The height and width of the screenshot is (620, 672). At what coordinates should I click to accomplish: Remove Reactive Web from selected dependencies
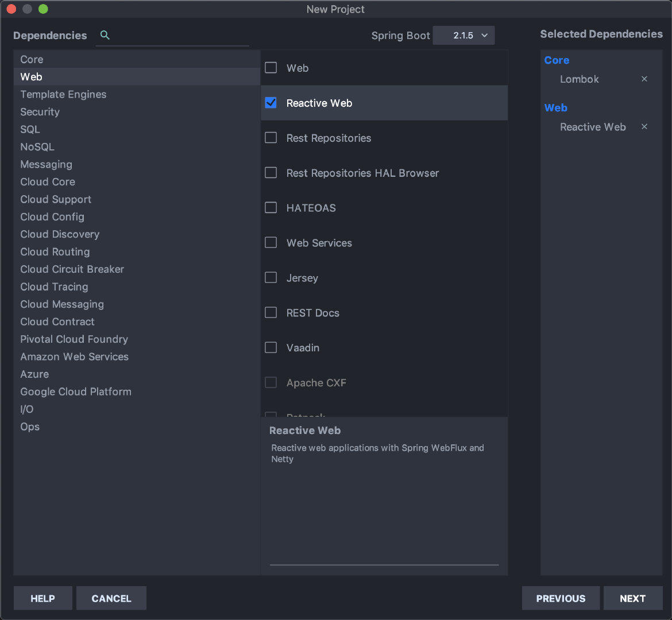tap(644, 126)
